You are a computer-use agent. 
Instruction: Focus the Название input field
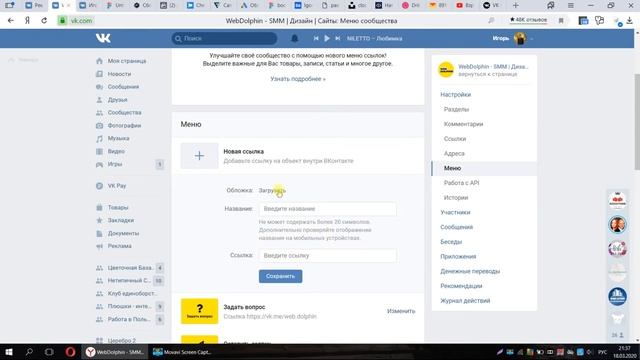(327, 209)
